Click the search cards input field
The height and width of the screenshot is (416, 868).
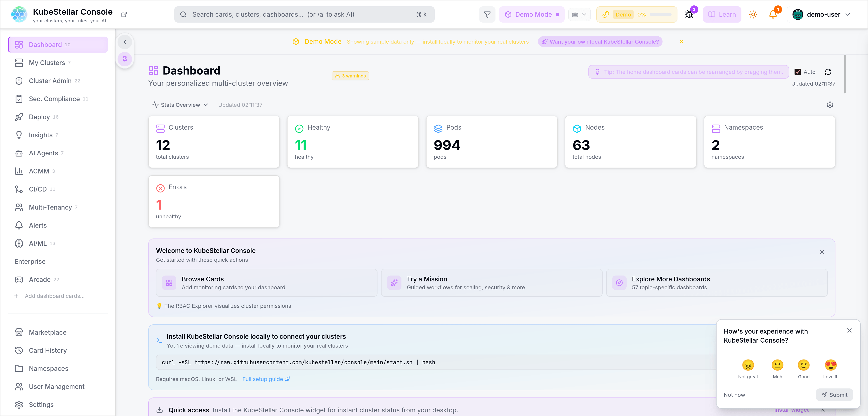tap(304, 14)
